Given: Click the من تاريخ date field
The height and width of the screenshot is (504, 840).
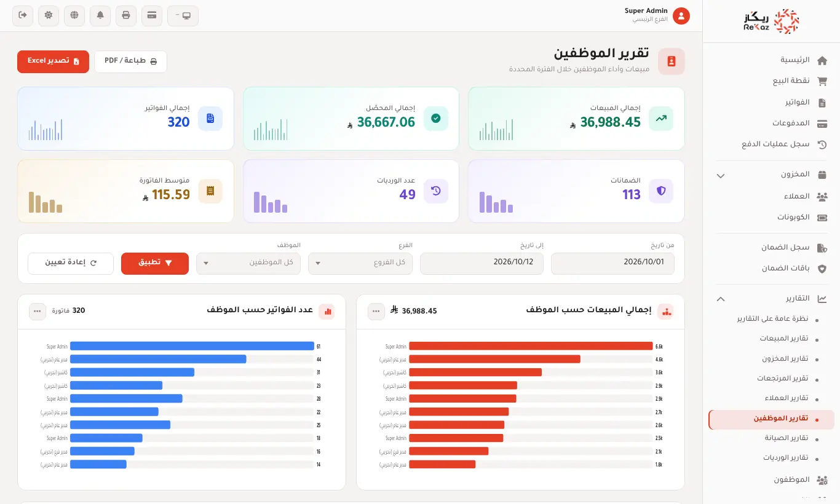Looking at the screenshot, I should [612, 263].
